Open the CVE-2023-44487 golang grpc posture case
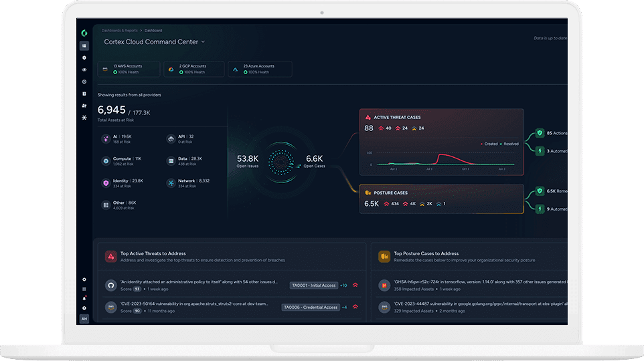Viewport: 644px width, 361px height. point(481,304)
